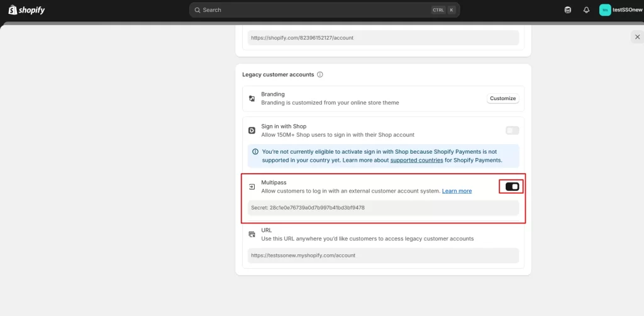Click the search magnifier icon
Viewport: 644px width, 316px height.
(197, 10)
